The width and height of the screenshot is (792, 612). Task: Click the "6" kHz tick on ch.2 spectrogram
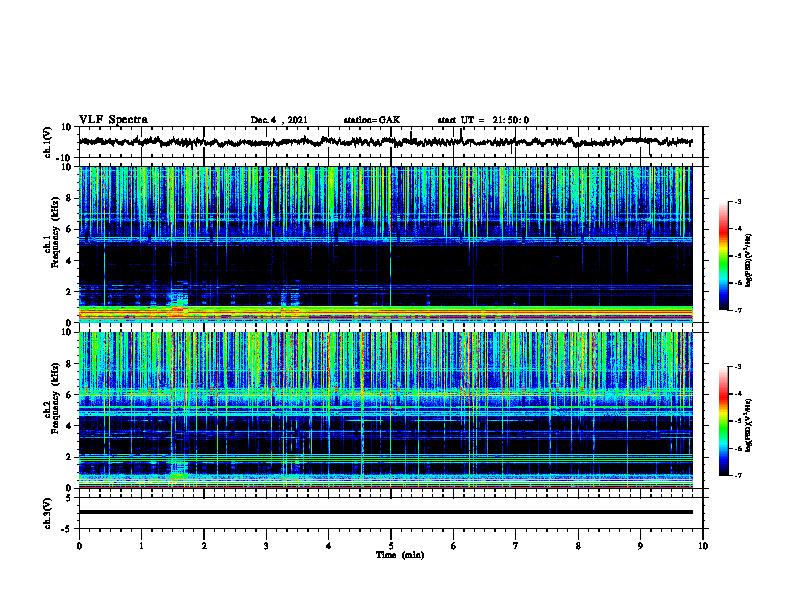pyautogui.click(x=70, y=395)
